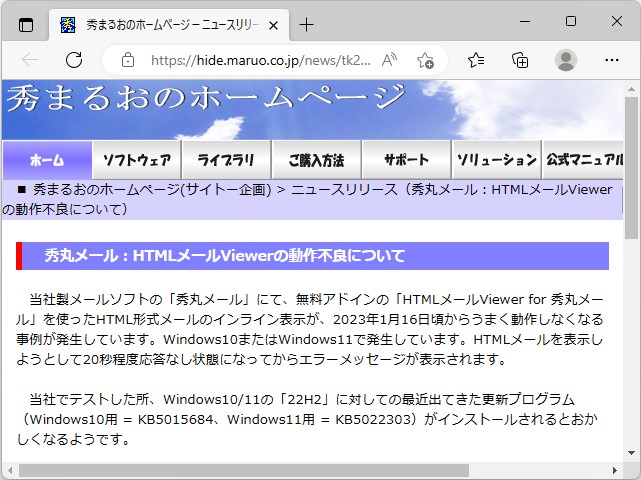641x480 pixels.
Task: Click the vertical scrollbar thumb
Action: (631, 168)
